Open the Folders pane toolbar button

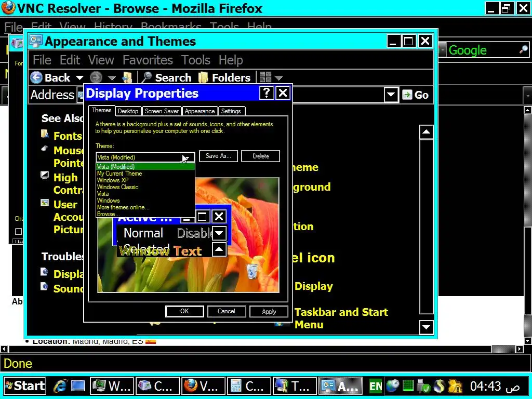[224, 78]
